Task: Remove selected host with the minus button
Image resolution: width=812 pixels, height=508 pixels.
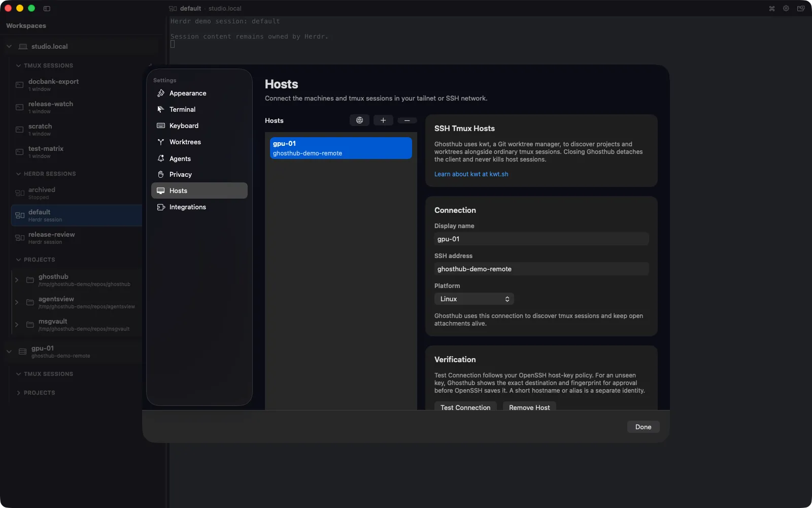Action: coord(407,120)
